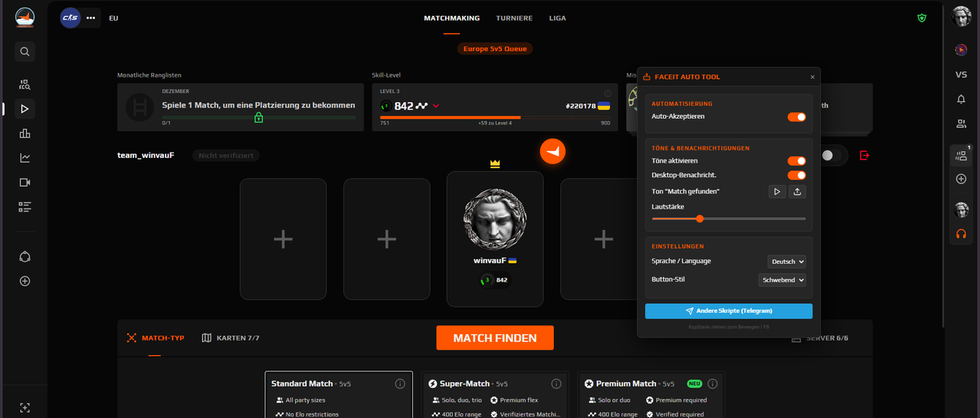Click the focus frame icon at sidebar bottom

pos(25,408)
